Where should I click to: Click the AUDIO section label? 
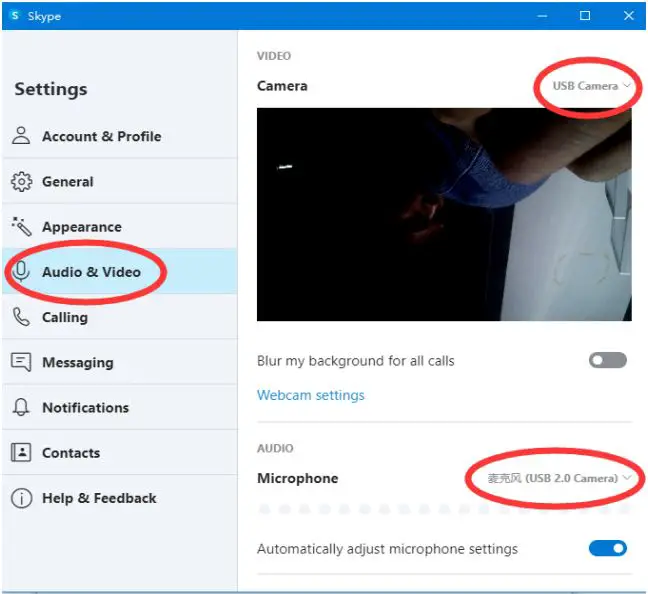click(275, 448)
